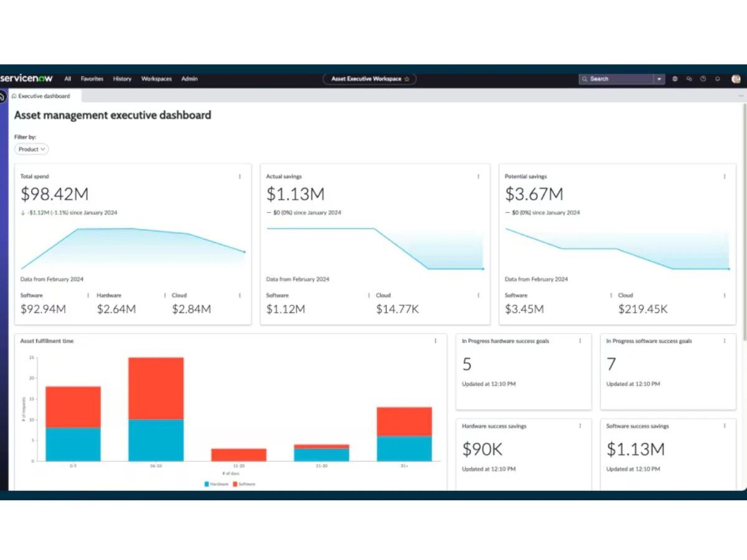Open the globe scope selector icon
Screen dimensions: 747x560
coord(675,79)
